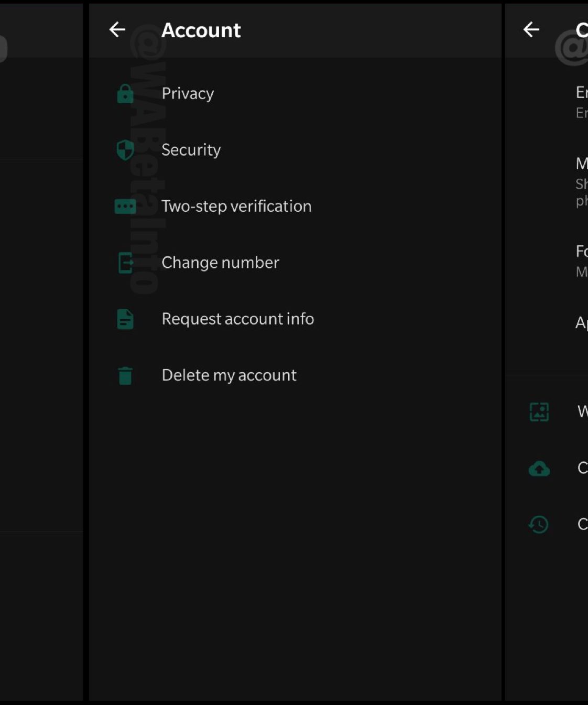Tap the partially visible 'Ap' setting row

(x=581, y=322)
